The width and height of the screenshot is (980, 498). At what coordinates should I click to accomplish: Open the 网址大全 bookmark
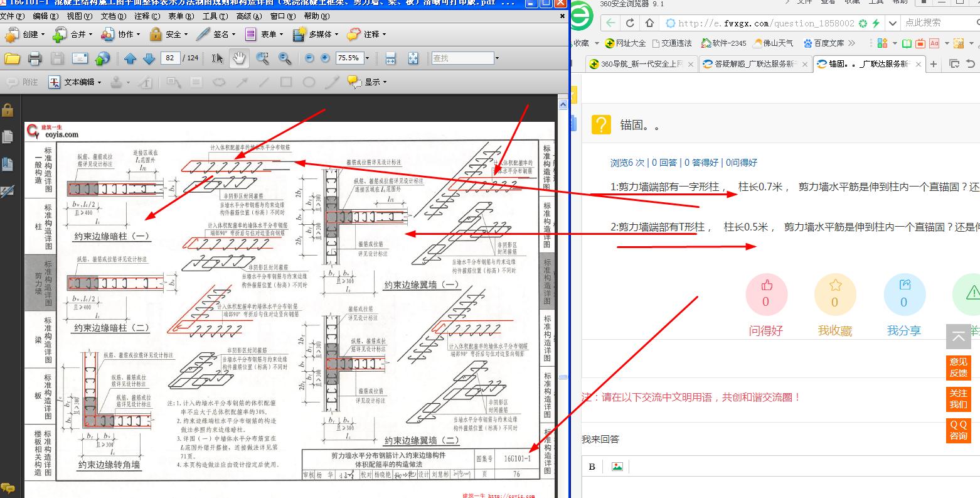626,43
